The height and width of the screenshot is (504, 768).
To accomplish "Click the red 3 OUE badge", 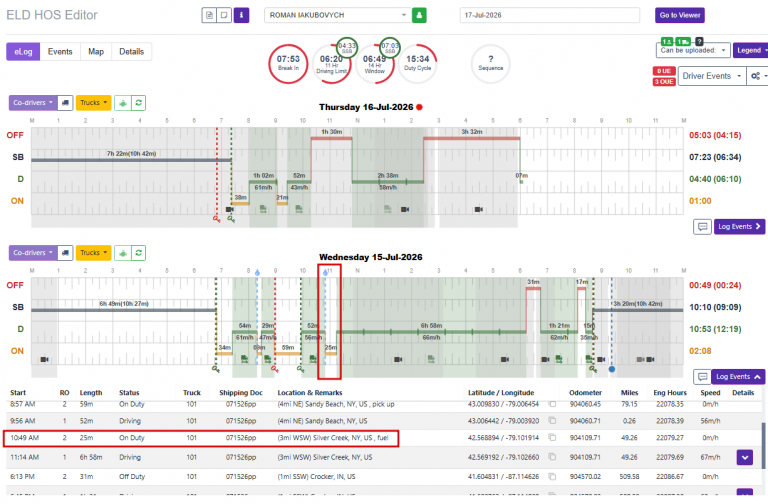I will coord(664,82).
